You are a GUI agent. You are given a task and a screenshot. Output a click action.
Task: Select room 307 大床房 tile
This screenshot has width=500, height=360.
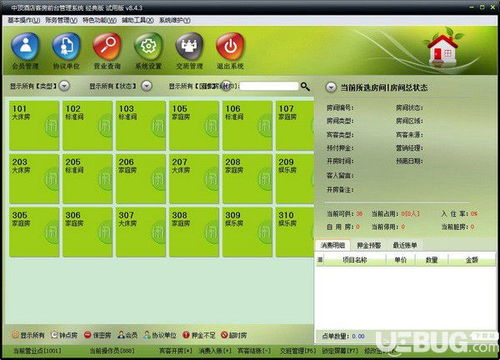click(x=141, y=232)
